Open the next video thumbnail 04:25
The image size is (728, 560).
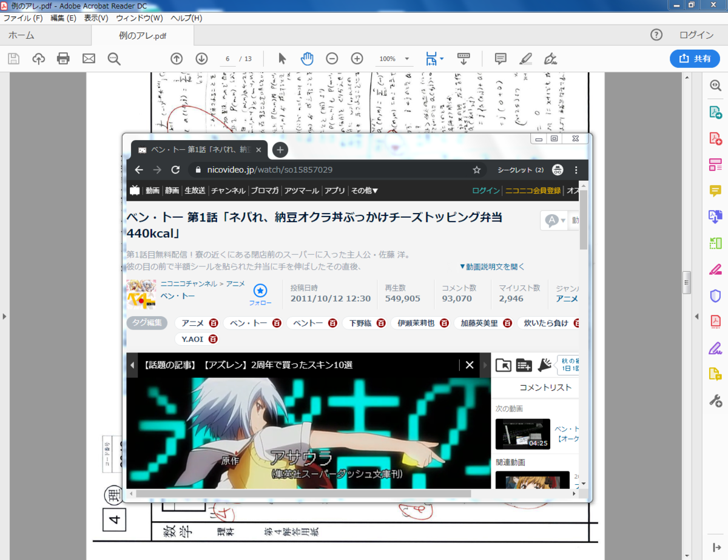pos(523,434)
